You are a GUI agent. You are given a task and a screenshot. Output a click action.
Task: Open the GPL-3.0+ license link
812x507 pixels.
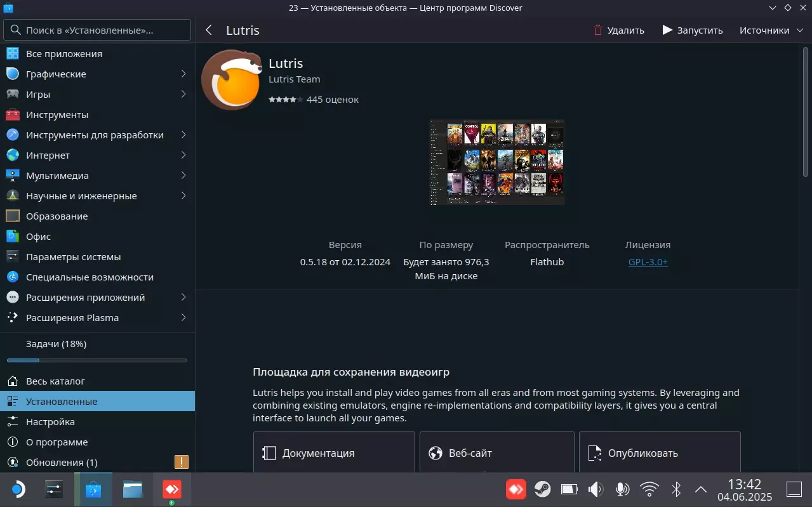point(648,262)
